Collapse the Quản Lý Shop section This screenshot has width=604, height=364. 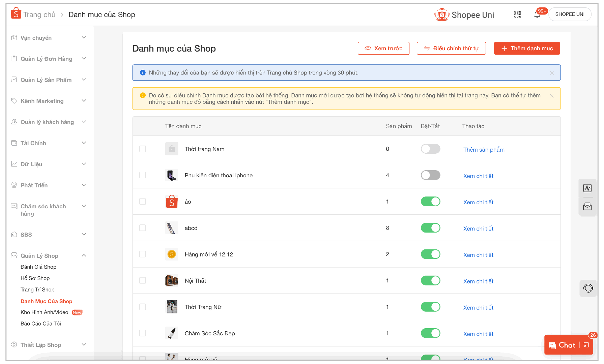pos(84,255)
